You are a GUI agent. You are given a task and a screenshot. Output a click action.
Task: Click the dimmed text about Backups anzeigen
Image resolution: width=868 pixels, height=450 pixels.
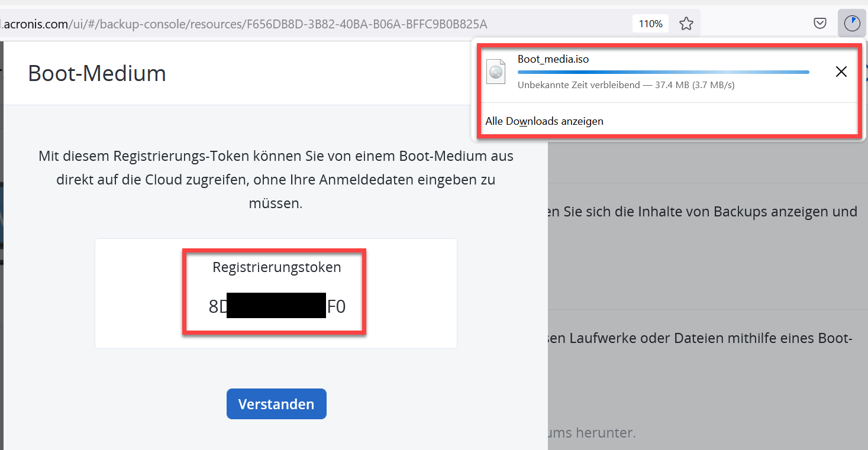pyautogui.click(x=701, y=212)
